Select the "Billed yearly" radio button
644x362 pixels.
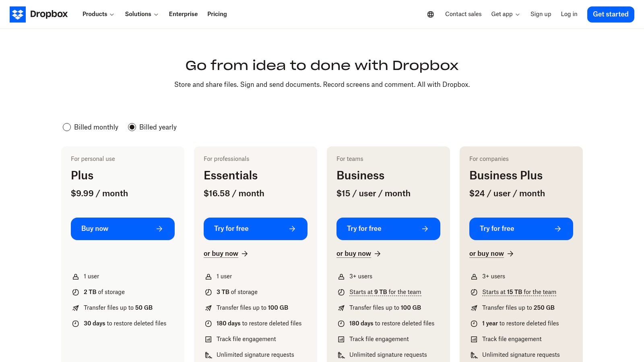[132, 127]
